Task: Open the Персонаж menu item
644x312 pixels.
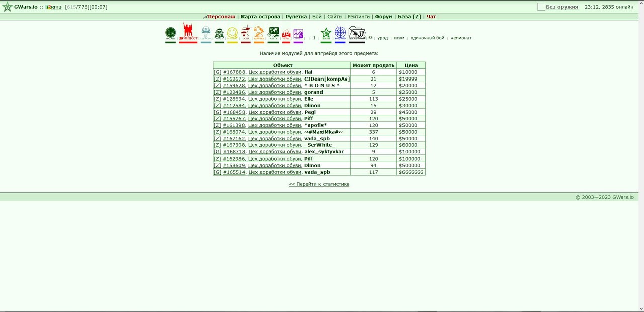Action: click(221, 17)
